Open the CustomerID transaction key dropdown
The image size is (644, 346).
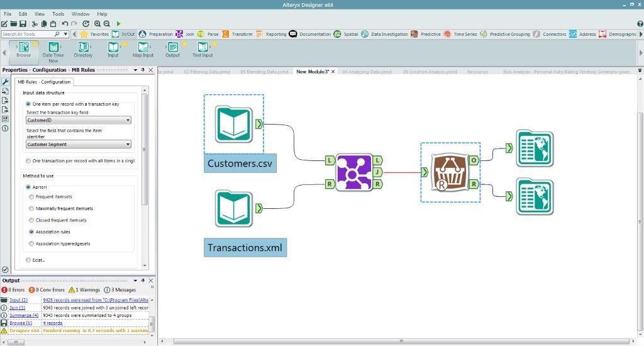(x=79, y=120)
